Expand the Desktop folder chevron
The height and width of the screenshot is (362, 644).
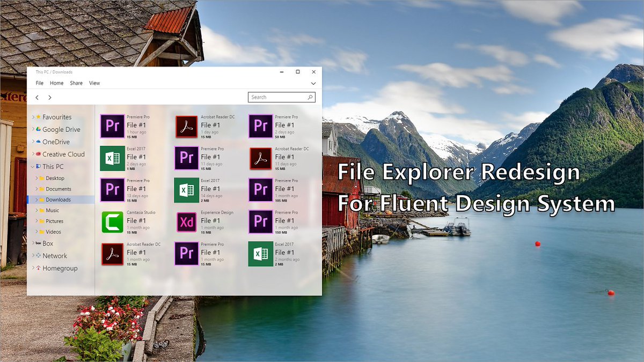(x=36, y=178)
